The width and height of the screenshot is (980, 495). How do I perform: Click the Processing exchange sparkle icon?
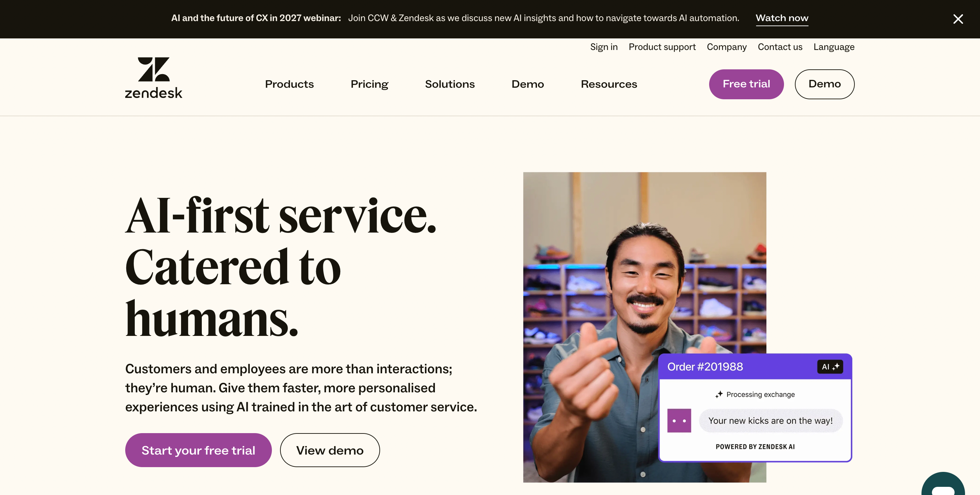719,394
